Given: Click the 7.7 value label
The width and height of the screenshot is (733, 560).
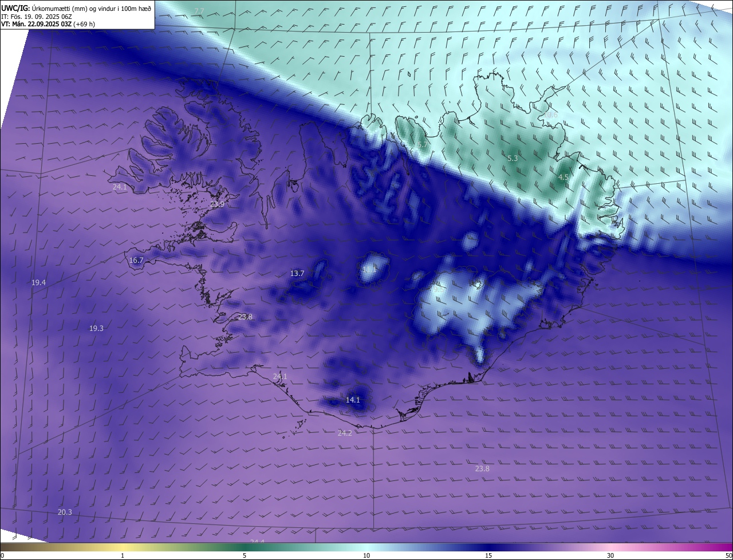Looking at the screenshot, I should click(x=199, y=11).
